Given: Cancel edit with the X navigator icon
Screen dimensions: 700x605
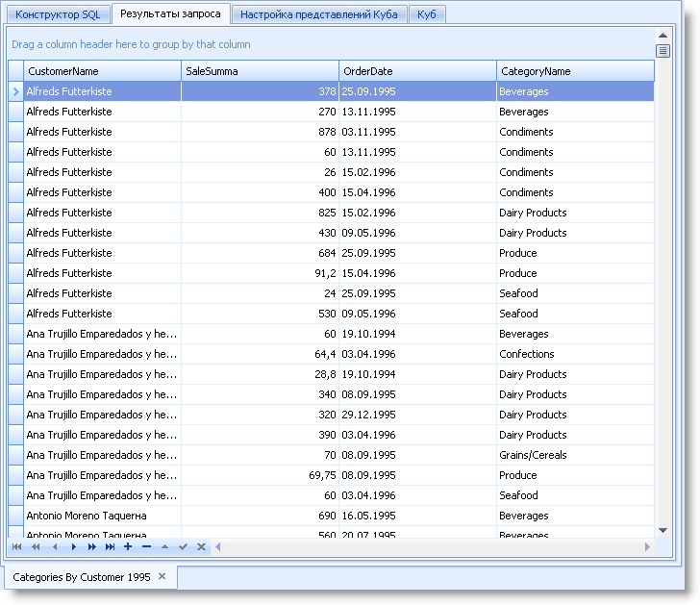Looking at the screenshot, I should (x=201, y=547).
